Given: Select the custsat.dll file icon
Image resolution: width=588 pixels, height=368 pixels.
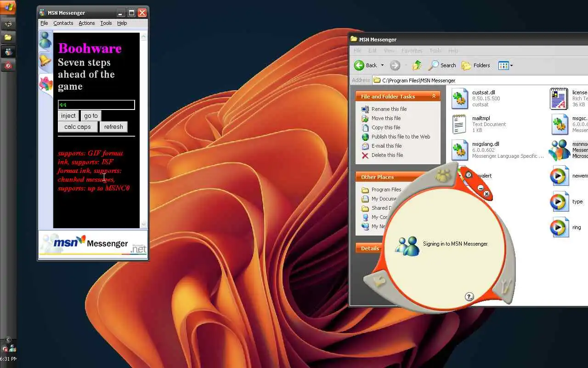Looking at the screenshot, I should tap(460, 98).
